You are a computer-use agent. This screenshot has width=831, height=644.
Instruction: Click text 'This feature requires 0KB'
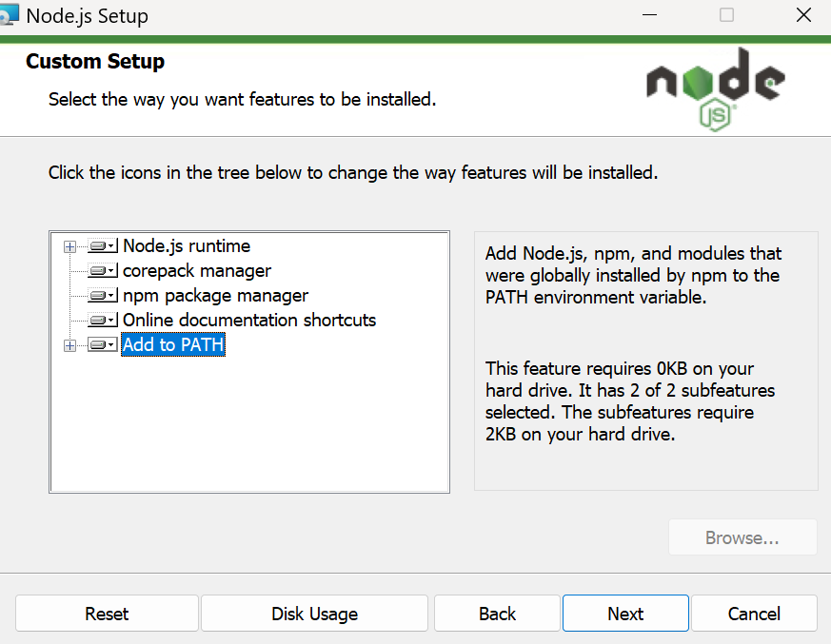(630, 401)
